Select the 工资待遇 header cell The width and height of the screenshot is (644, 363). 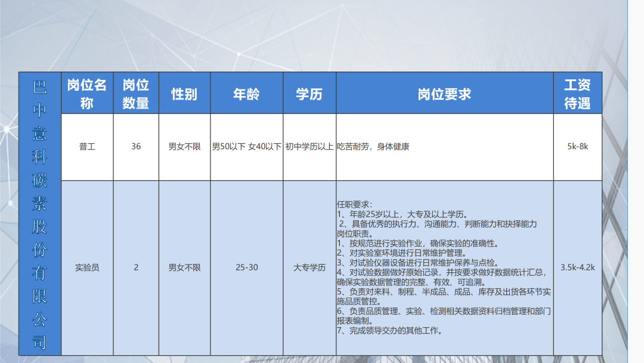577,93
